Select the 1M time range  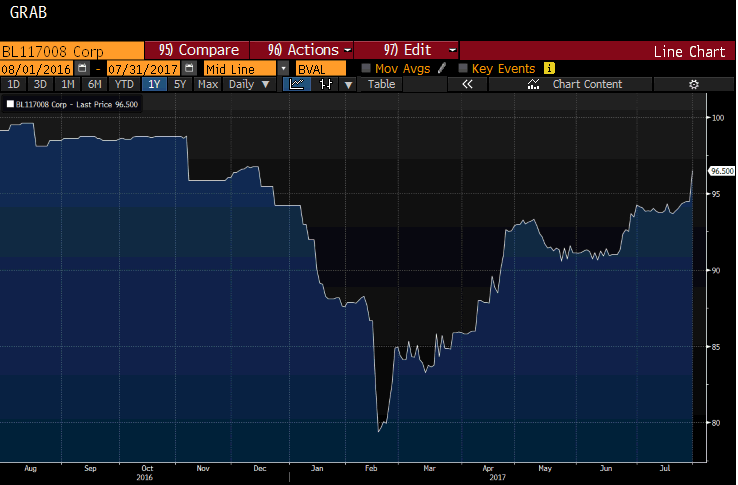pos(68,84)
